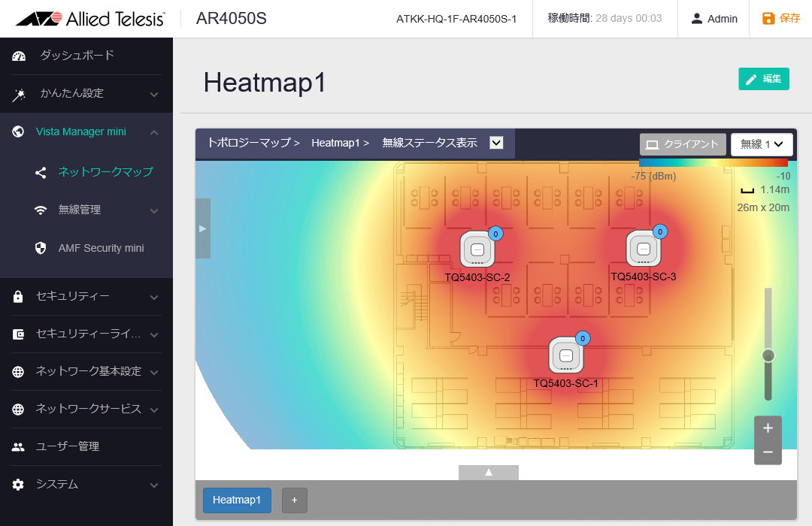Click the topology map breadcrumb link
Image resolution: width=812 pixels, height=526 pixels.
click(x=253, y=143)
